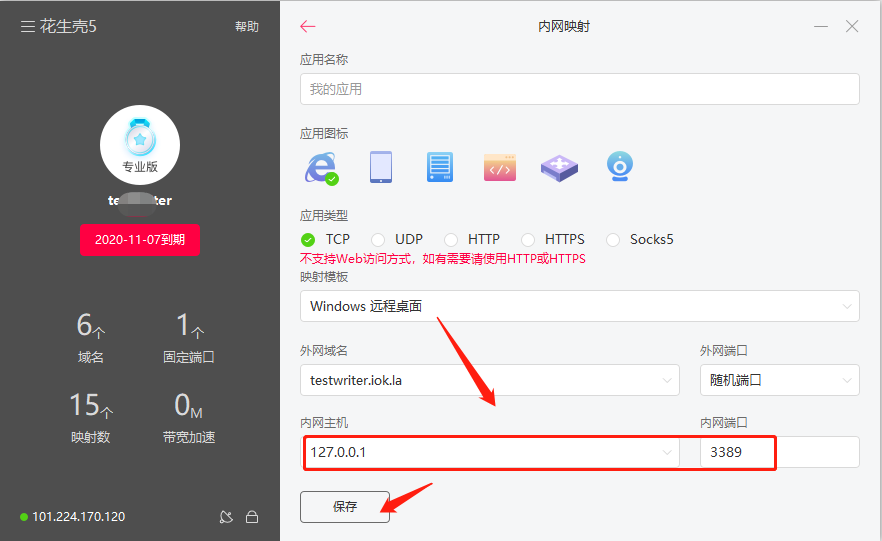Minimize the 内网映射 window

pyautogui.click(x=821, y=26)
